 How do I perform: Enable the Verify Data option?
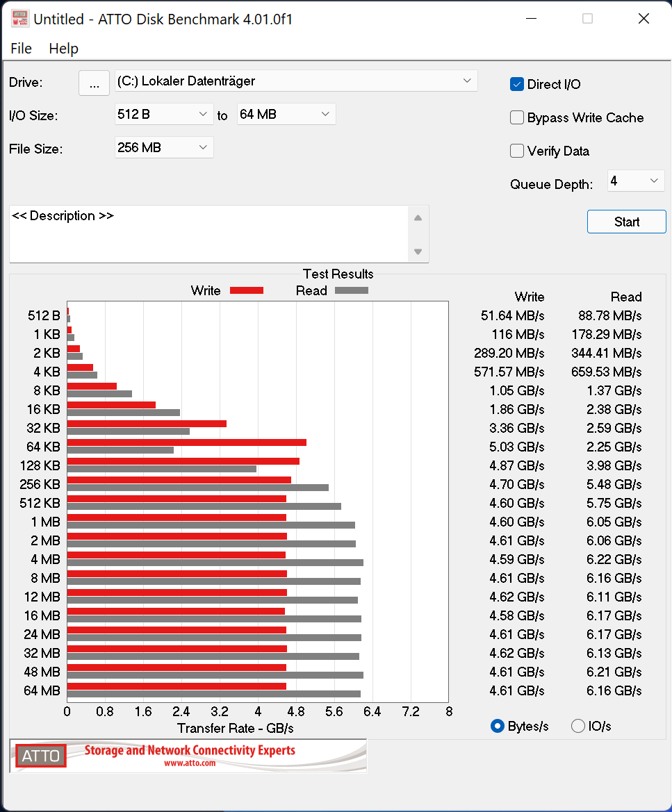[x=517, y=151]
